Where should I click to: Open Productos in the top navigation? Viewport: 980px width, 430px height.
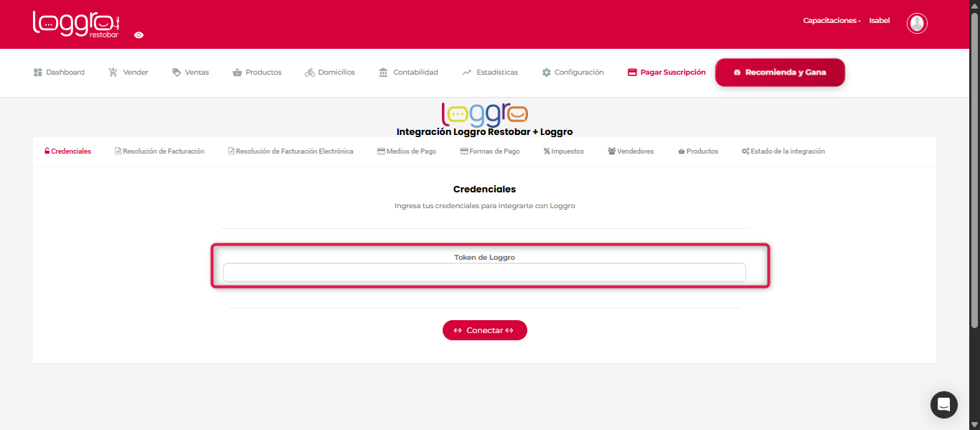(x=257, y=73)
